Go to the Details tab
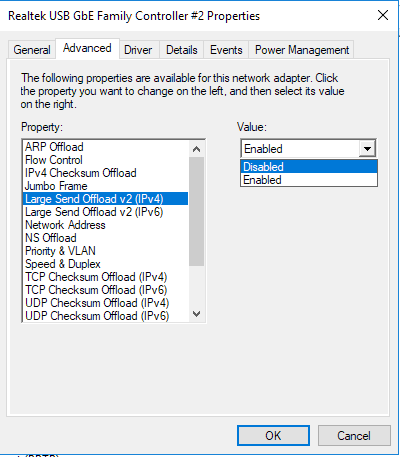The height and width of the screenshot is (457, 400). point(182,50)
